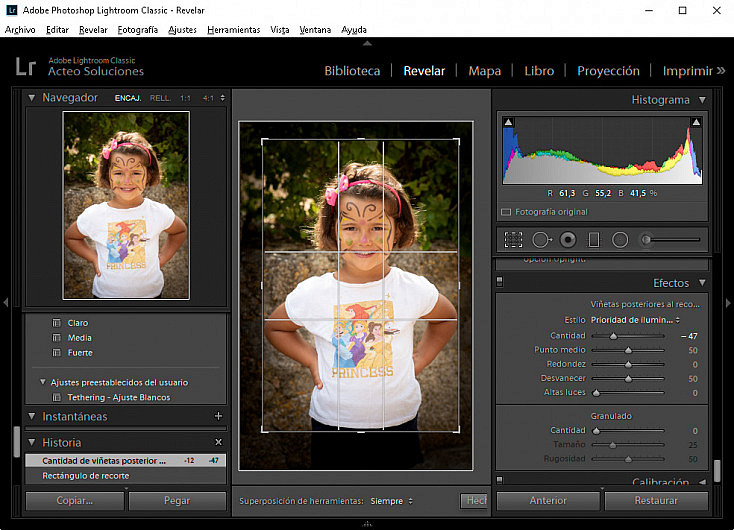The width and height of the screenshot is (734, 530).
Task: Switch to the Mapa module
Action: 484,71
